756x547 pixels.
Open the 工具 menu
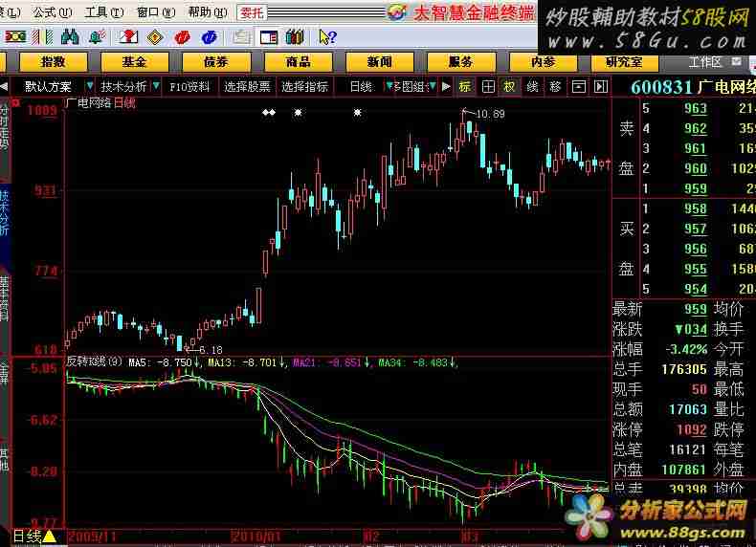pyautogui.click(x=97, y=11)
